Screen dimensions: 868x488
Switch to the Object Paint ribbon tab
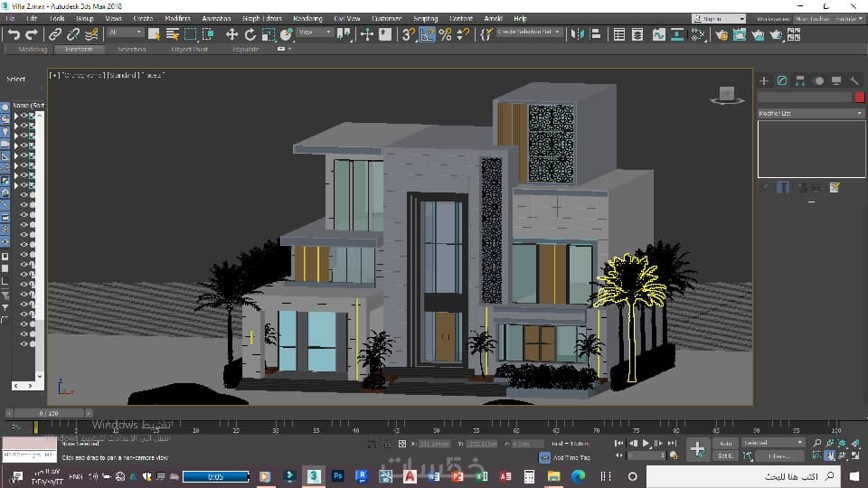click(x=189, y=49)
